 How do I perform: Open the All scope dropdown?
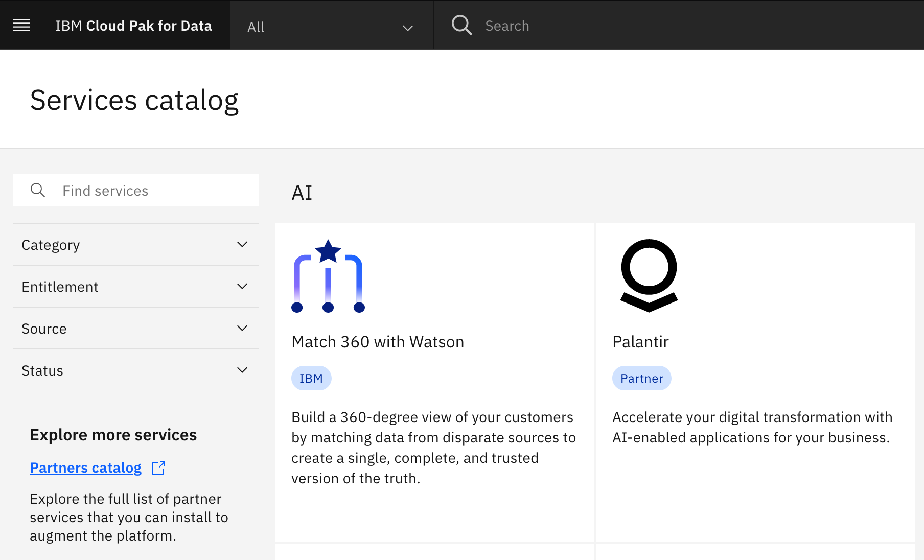(x=332, y=26)
